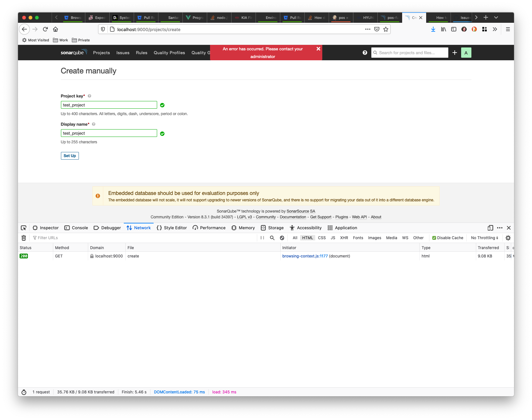The image size is (532, 420).
Task: Open the downloads arrow icon
Action: point(433,29)
